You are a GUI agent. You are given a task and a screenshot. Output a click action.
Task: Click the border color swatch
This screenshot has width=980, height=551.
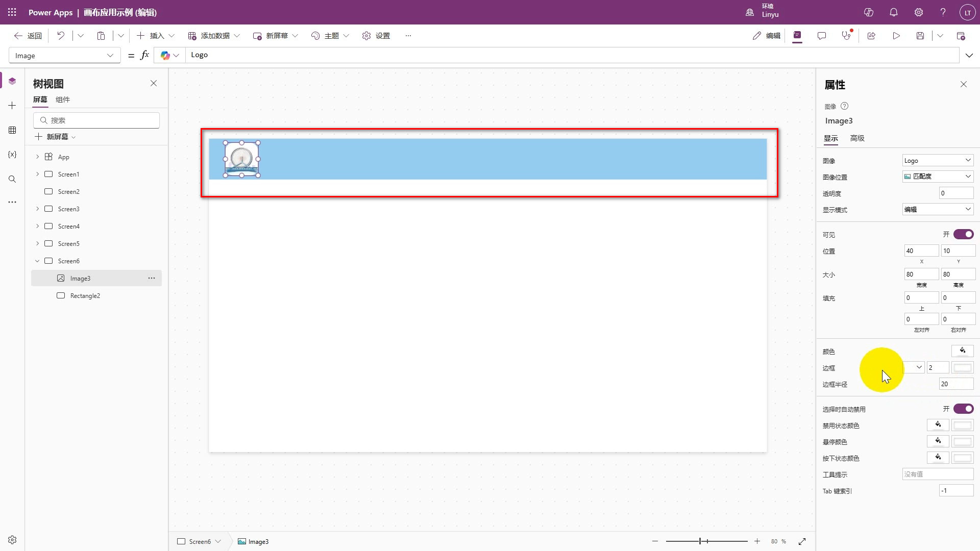pyautogui.click(x=963, y=368)
